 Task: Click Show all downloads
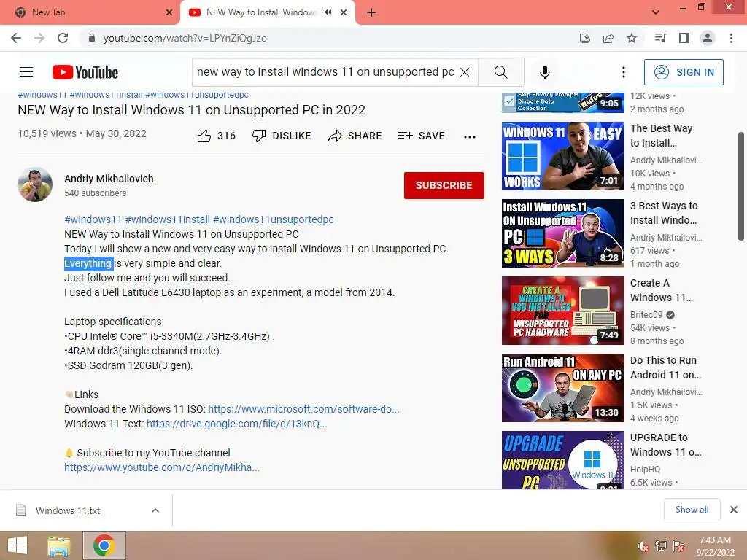click(x=692, y=510)
